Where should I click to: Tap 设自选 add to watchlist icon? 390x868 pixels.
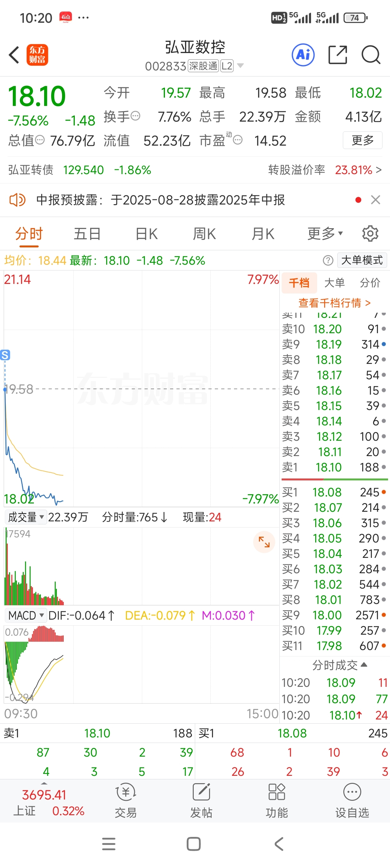pos(352,800)
